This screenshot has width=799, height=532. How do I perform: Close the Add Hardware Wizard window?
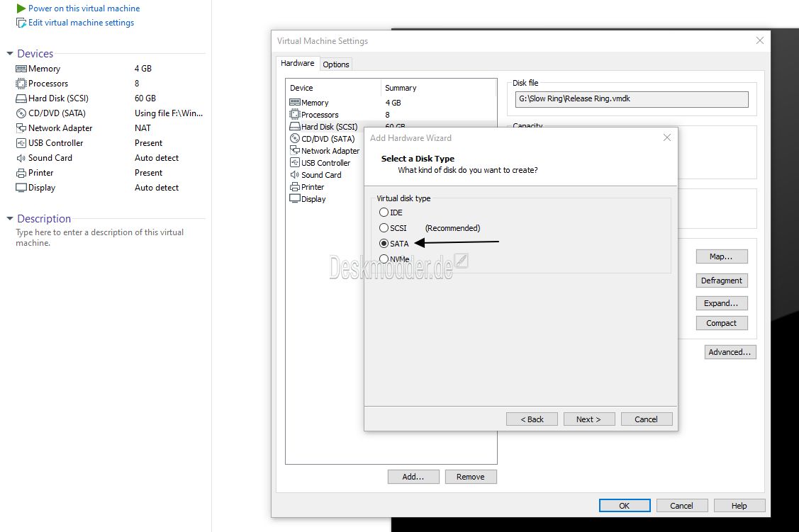point(667,137)
